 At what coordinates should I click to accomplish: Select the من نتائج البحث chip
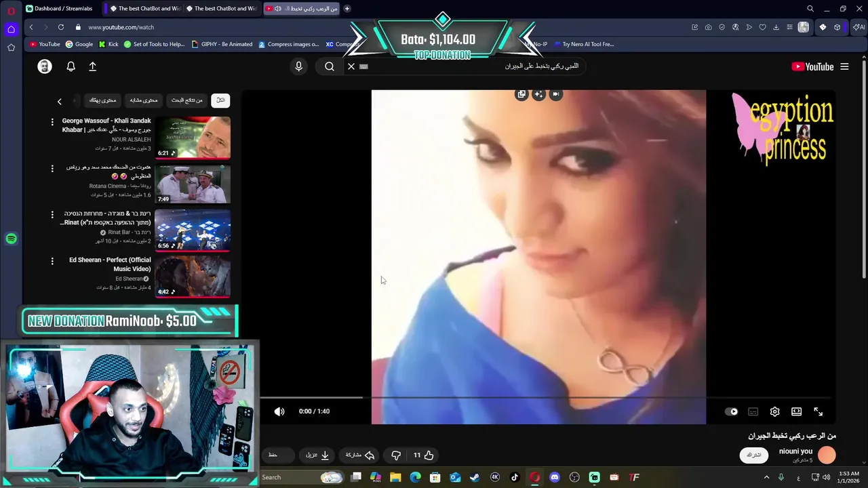coord(187,100)
